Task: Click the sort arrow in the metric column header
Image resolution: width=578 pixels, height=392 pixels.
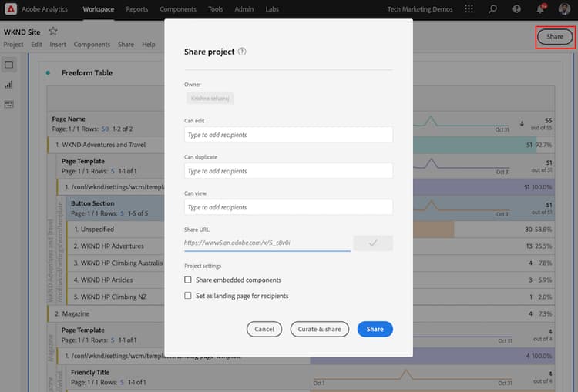Action: pyautogui.click(x=522, y=123)
